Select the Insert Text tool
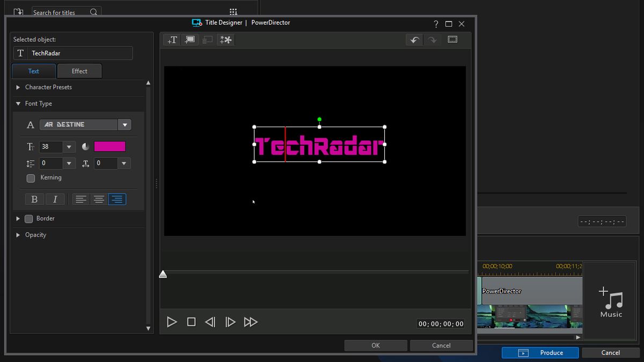This screenshot has width=644, height=362. click(x=172, y=39)
